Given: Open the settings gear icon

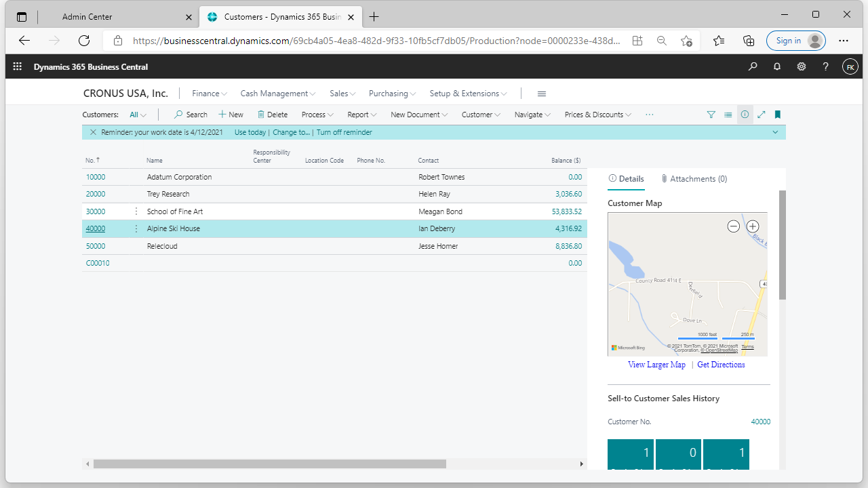Looking at the screenshot, I should 802,66.
